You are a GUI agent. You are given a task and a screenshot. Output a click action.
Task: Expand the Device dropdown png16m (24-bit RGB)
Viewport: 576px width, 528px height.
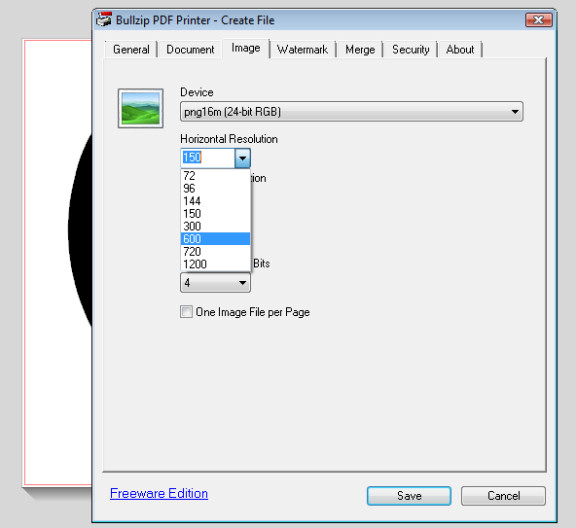[352, 111]
